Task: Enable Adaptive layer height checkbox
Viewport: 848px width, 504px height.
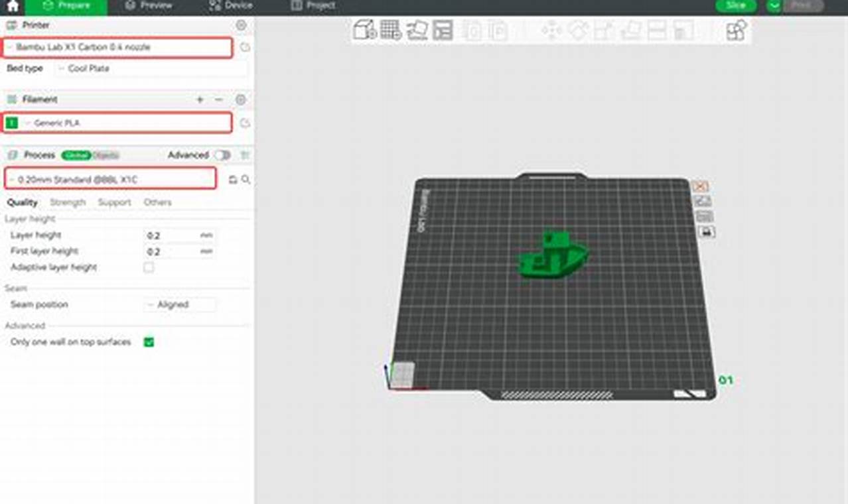Action: (149, 267)
